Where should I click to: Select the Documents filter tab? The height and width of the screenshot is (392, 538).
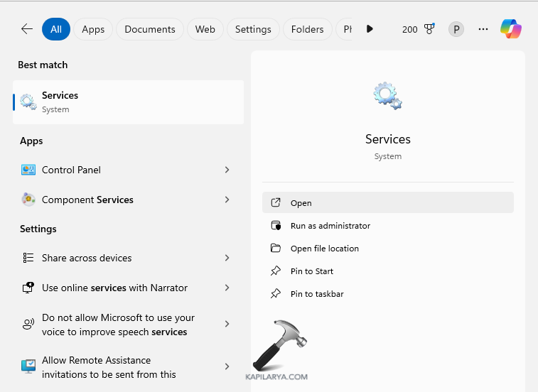point(150,29)
